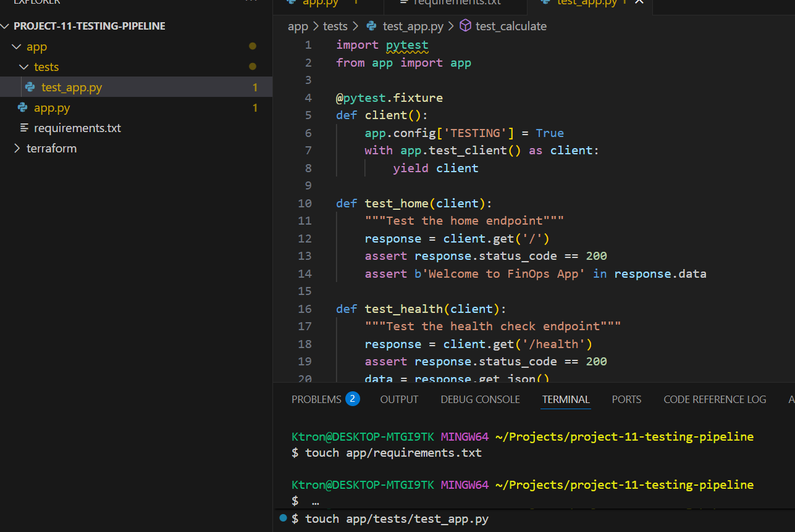Collapse the tests folder
795x532 pixels.
click(x=24, y=67)
